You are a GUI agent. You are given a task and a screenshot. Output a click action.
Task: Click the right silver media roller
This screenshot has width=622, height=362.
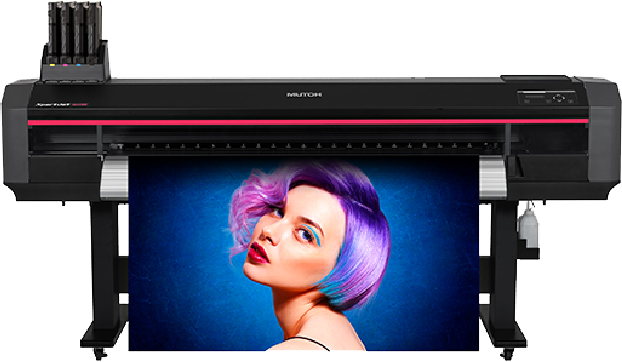tap(493, 178)
